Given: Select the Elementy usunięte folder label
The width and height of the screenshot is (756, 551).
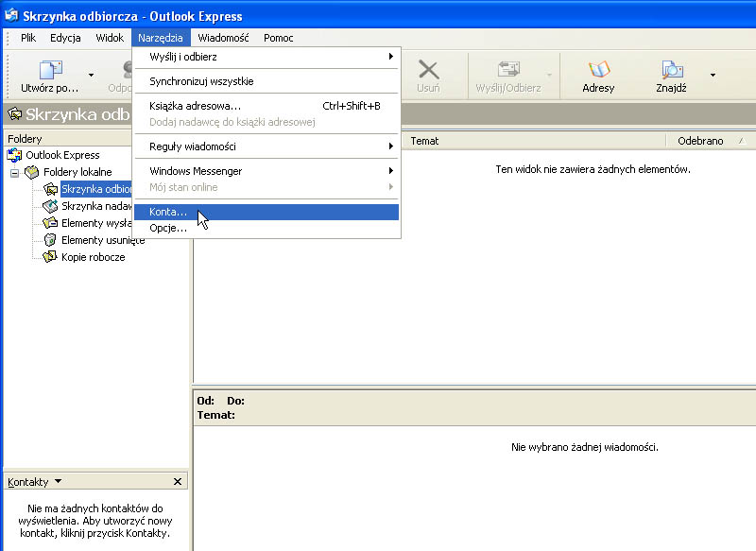Looking at the screenshot, I should tap(103, 240).
